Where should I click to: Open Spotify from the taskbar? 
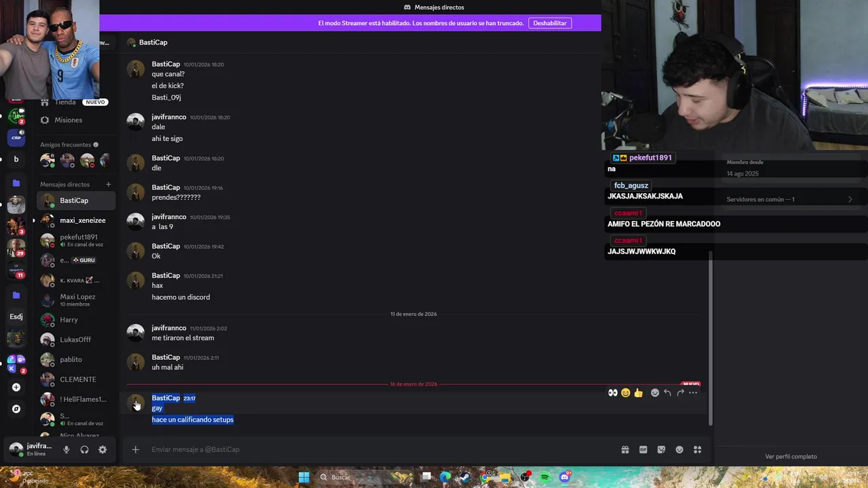click(545, 477)
